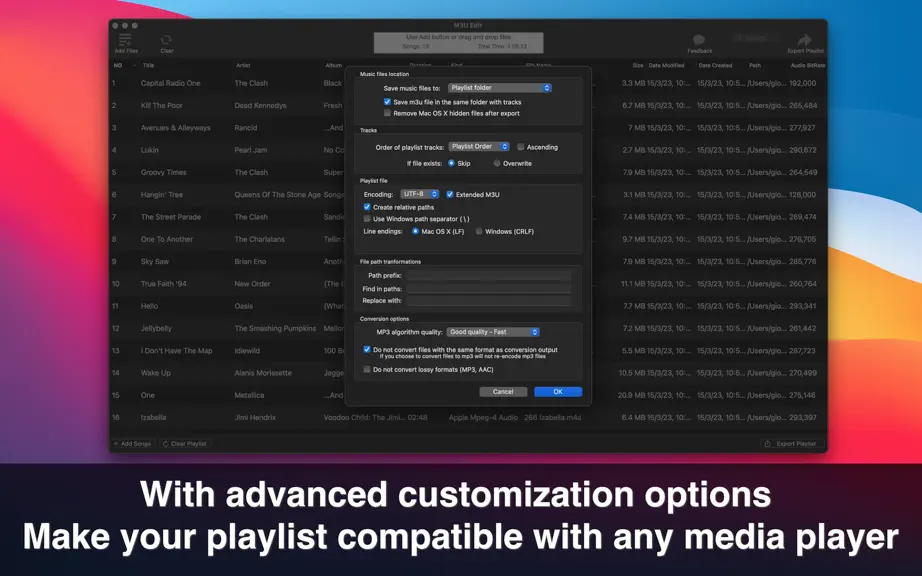Click the Add Songs button at bottom

(x=132, y=444)
